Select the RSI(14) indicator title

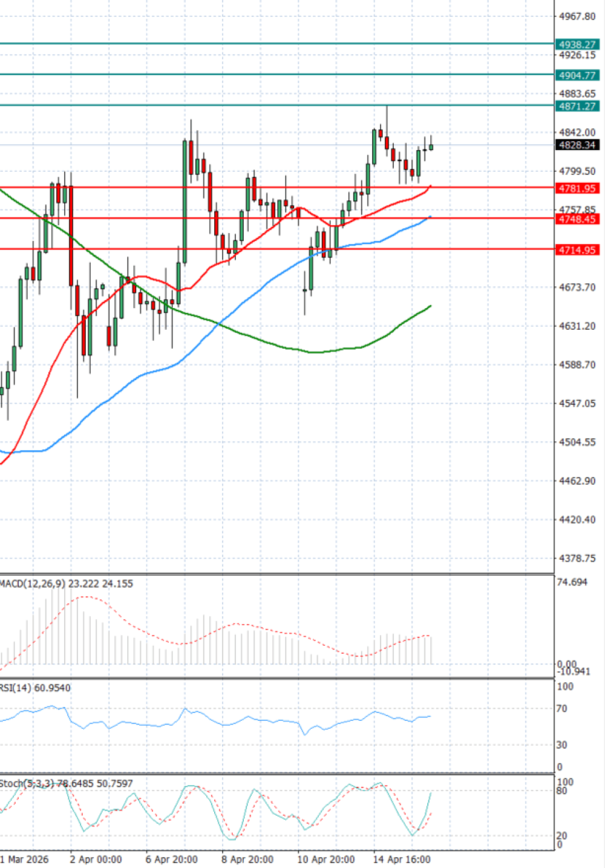35,688
